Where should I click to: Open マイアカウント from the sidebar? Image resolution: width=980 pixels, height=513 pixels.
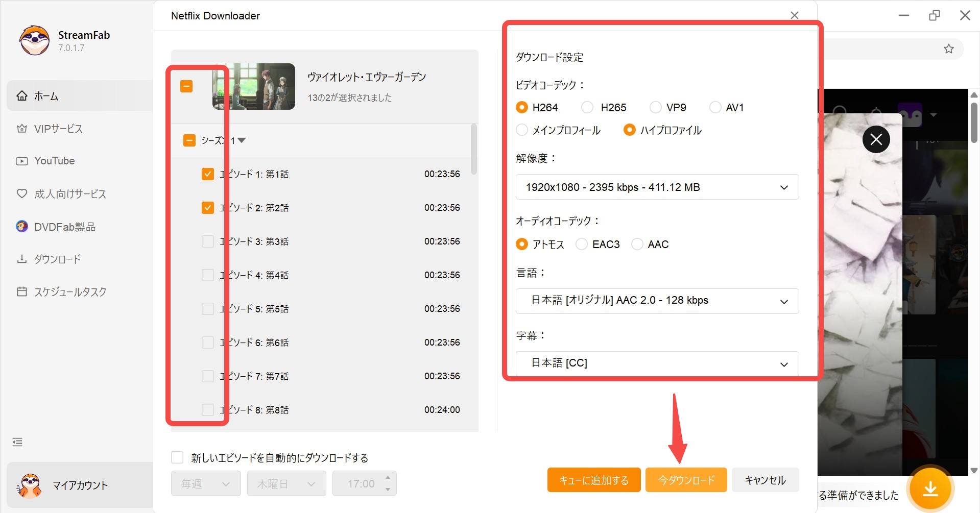[x=80, y=485]
